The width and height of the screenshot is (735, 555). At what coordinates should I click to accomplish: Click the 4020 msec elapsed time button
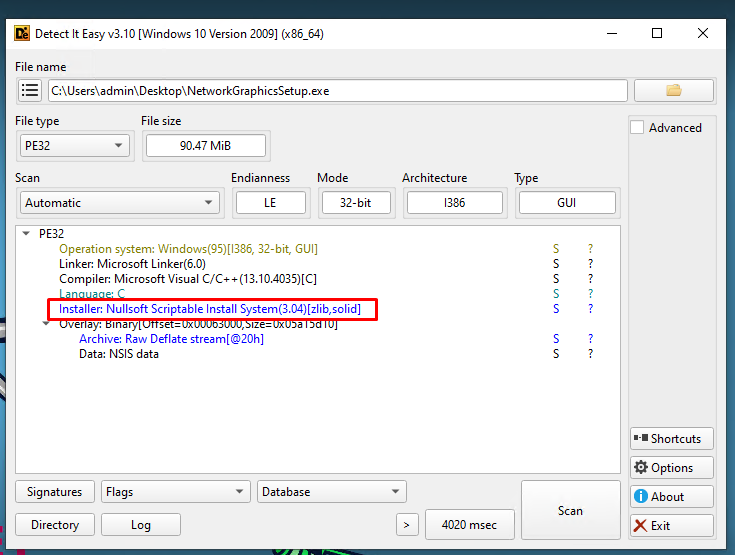[x=469, y=525]
